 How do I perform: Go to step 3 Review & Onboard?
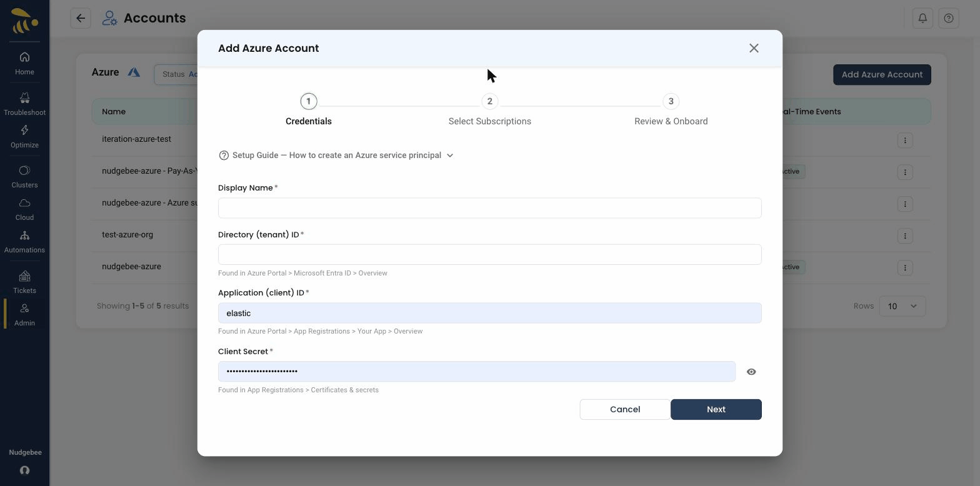(671, 110)
